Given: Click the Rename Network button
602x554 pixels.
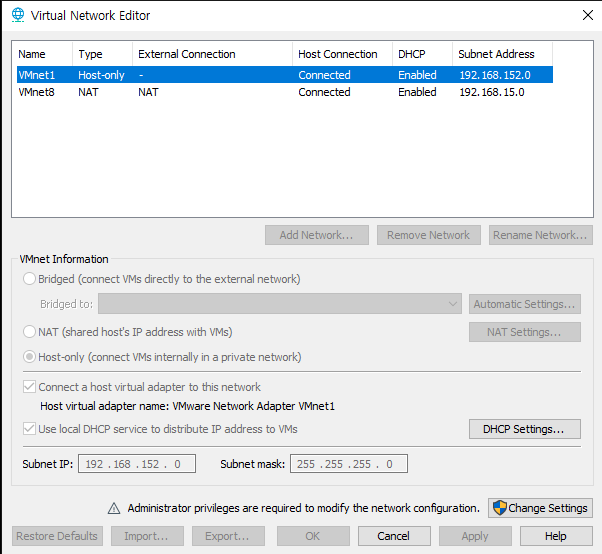Looking at the screenshot, I should tap(541, 235).
